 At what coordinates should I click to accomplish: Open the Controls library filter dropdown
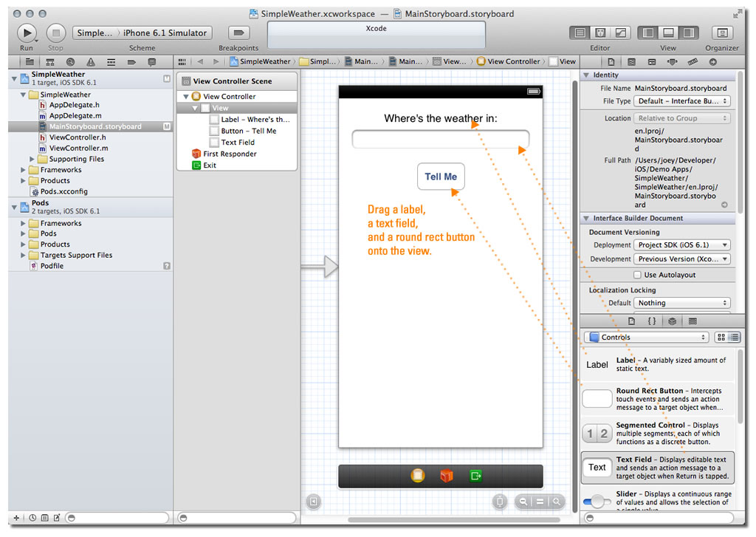point(647,338)
